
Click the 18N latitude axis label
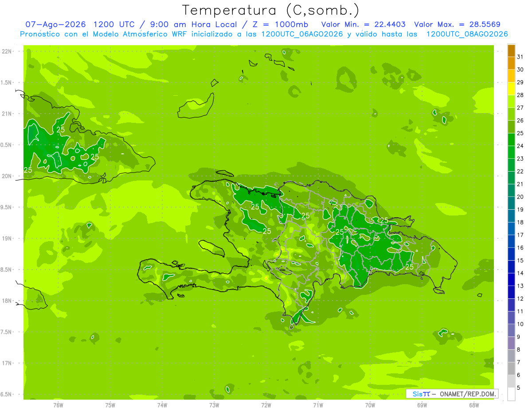coord(7,301)
